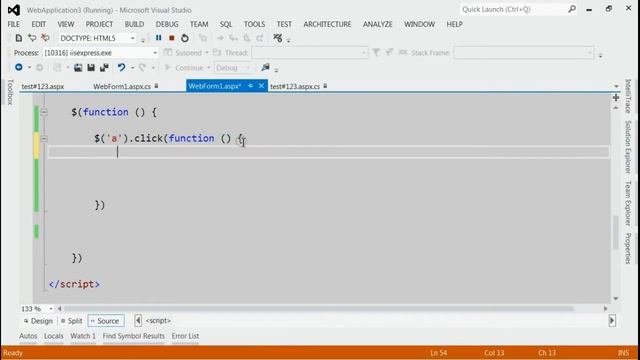Viewport: 640px width, 360px height.
Task: Close the WebForm1.aspx tab with X
Action: click(x=261, y=86)
